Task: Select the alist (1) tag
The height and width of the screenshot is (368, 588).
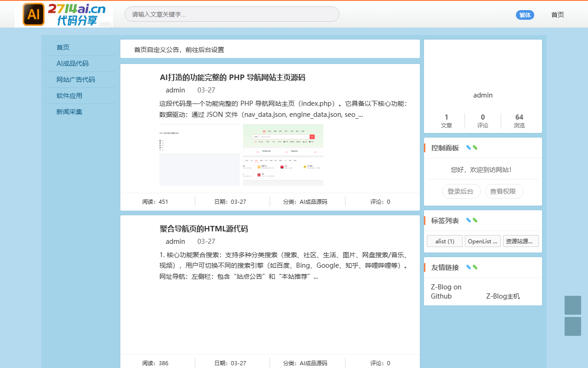Action: (445, 241)
